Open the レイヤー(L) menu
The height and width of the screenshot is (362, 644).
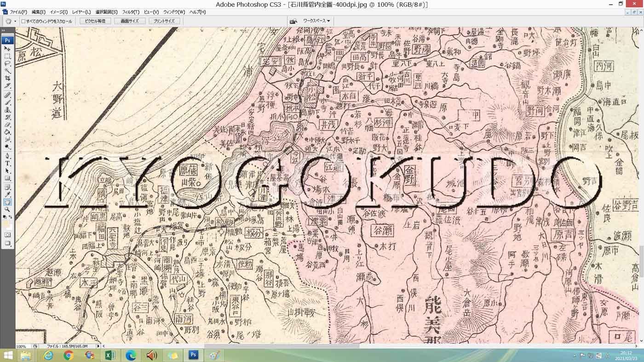(81, 12)
